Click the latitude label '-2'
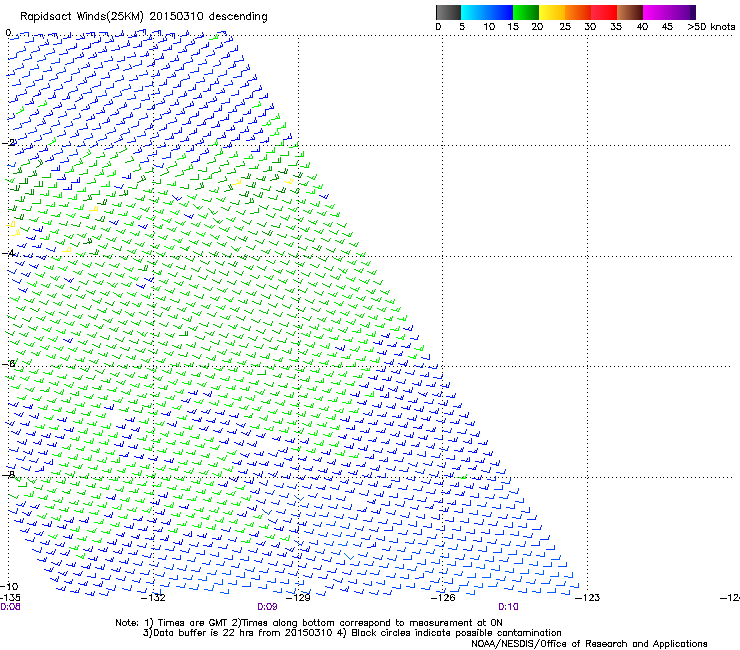 point(8,142)
